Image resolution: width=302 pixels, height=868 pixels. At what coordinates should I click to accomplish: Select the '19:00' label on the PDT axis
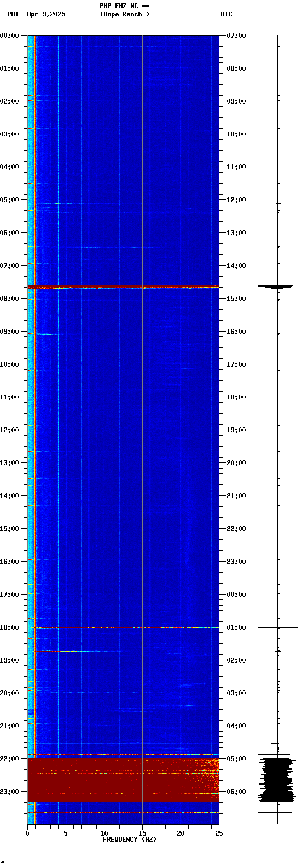point(9,660)
